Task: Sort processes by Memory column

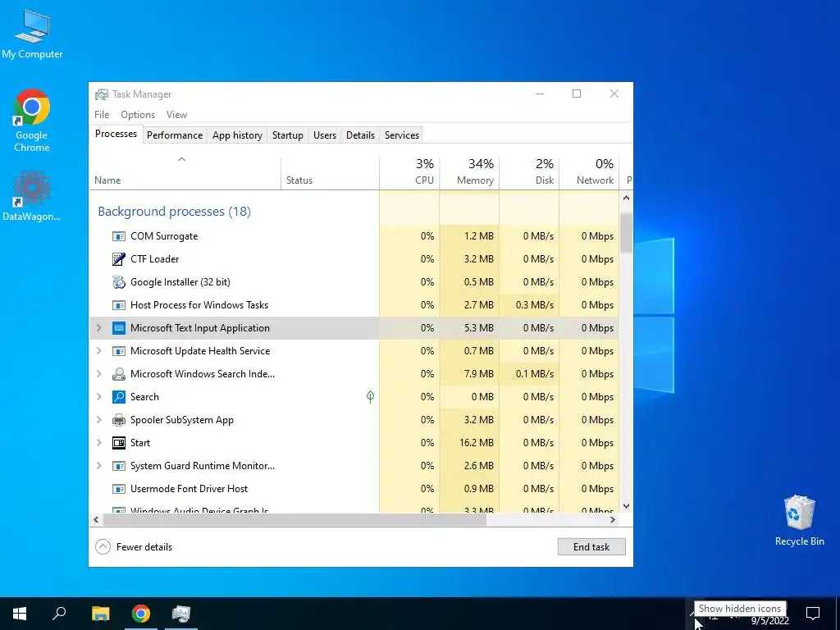Action: pyautogui.click(x=469, y=172)
